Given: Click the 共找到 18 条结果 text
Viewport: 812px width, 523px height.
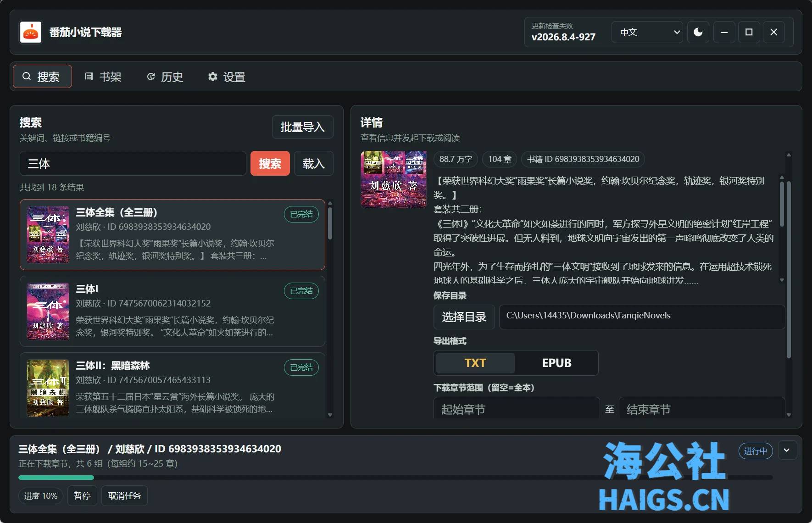Looking at the screenshot, I should 52,187.
